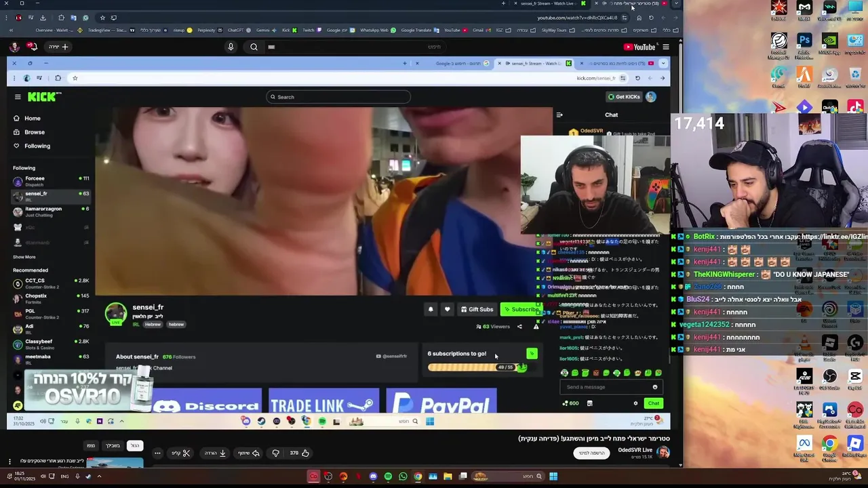This screenshot has width=868, height=488.
Task: Click Gift Subs in the video's Kick page
Action: [477, 309]
